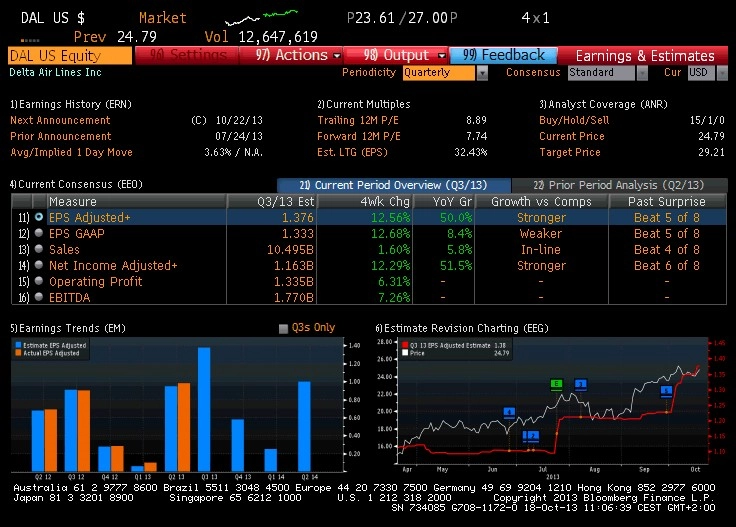
Task: Click red Q3 13 EPS Adjusted Estimate swatch
Action: 405,345
